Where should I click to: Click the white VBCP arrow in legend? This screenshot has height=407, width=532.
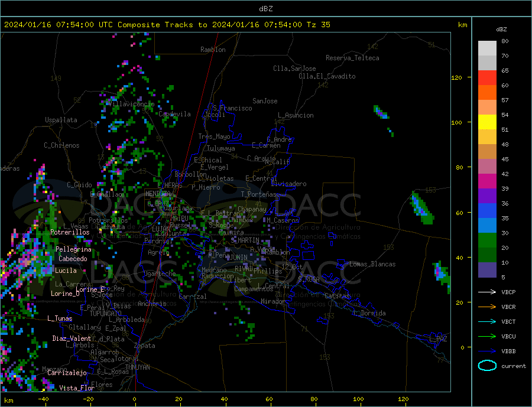[487, 292]
